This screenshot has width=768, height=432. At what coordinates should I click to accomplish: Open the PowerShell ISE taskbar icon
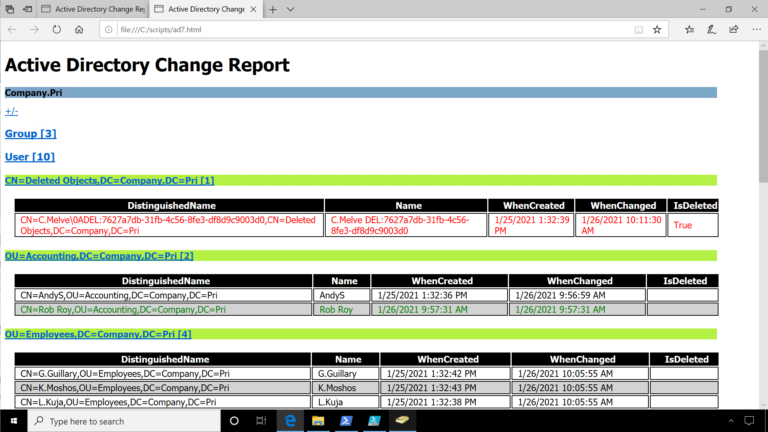coord(374,421)
